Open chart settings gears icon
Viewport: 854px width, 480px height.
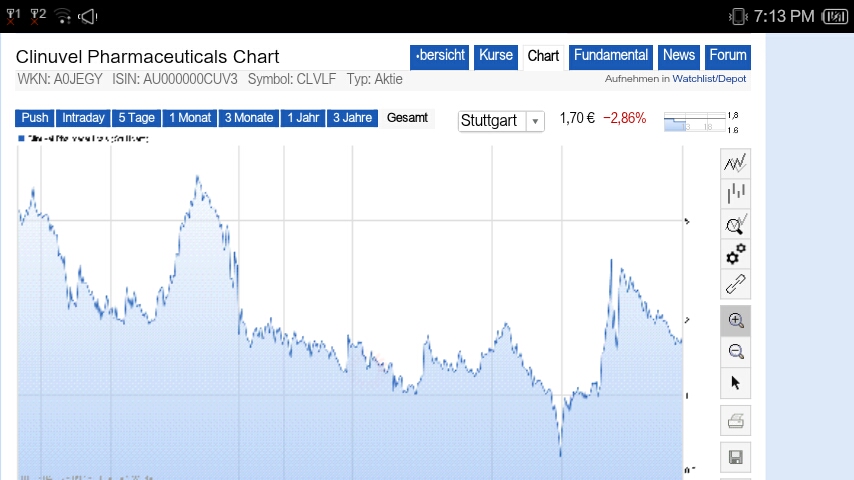(736, 254)
